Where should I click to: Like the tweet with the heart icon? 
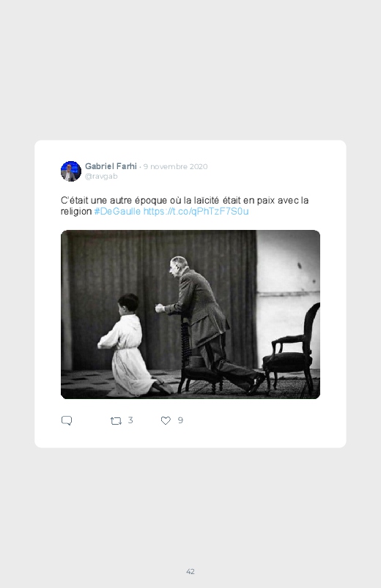pos(166,421)
